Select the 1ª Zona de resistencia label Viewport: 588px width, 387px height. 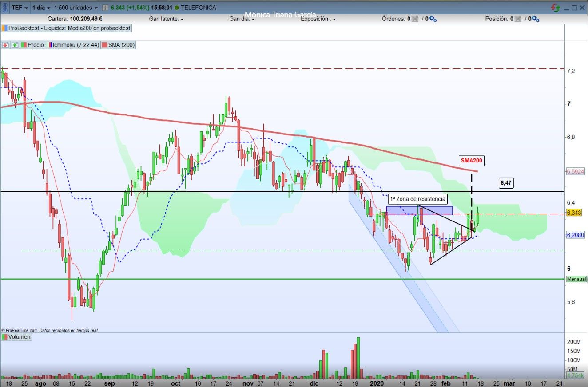coord(417,199)
